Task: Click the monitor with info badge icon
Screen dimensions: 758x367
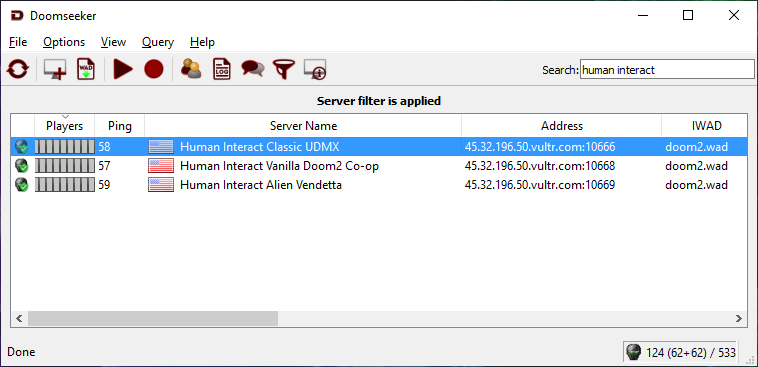Action: [315, 69]
